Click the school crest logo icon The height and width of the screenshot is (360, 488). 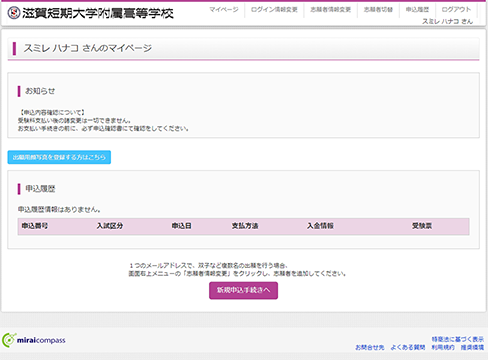point(14,13)
